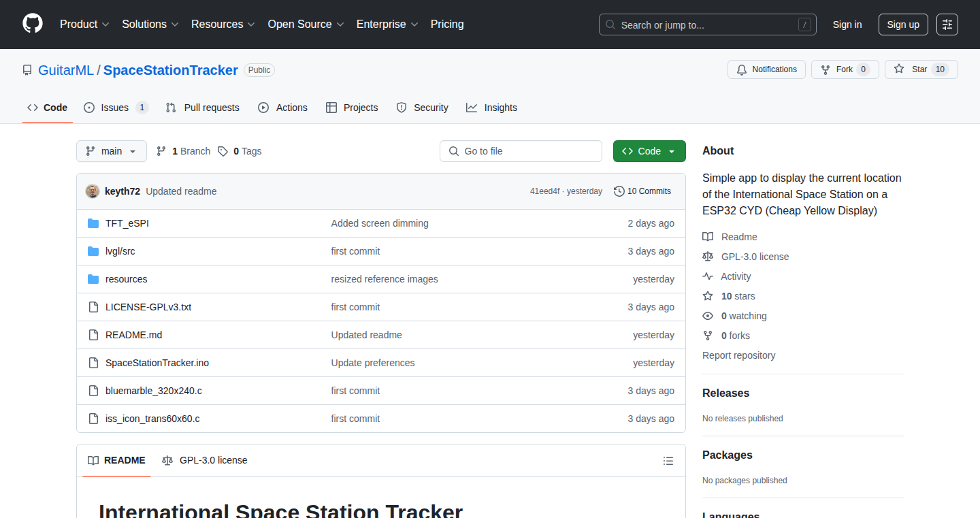Focus the Search or jump to field
This screenshot has height=518, width=980.
(x=708, y=25)
